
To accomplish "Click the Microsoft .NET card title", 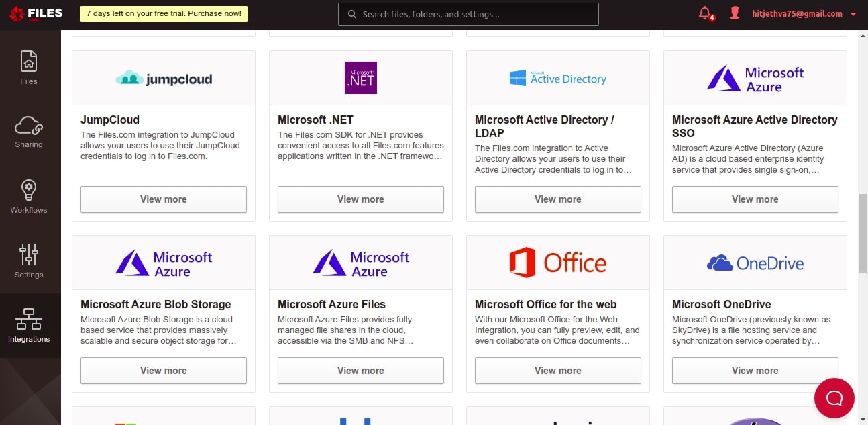I will (315, 120).
